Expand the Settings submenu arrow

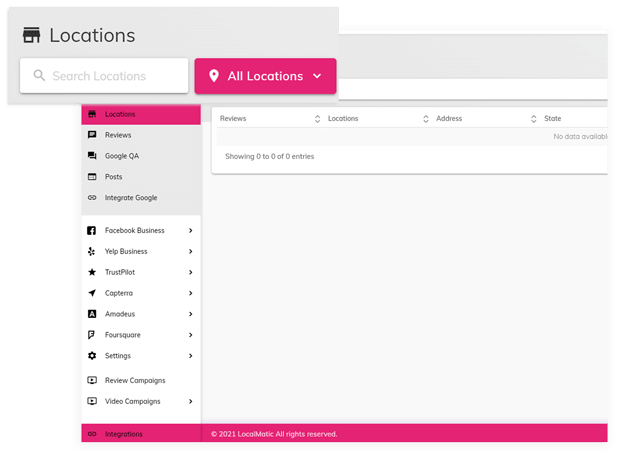point(191,356)
